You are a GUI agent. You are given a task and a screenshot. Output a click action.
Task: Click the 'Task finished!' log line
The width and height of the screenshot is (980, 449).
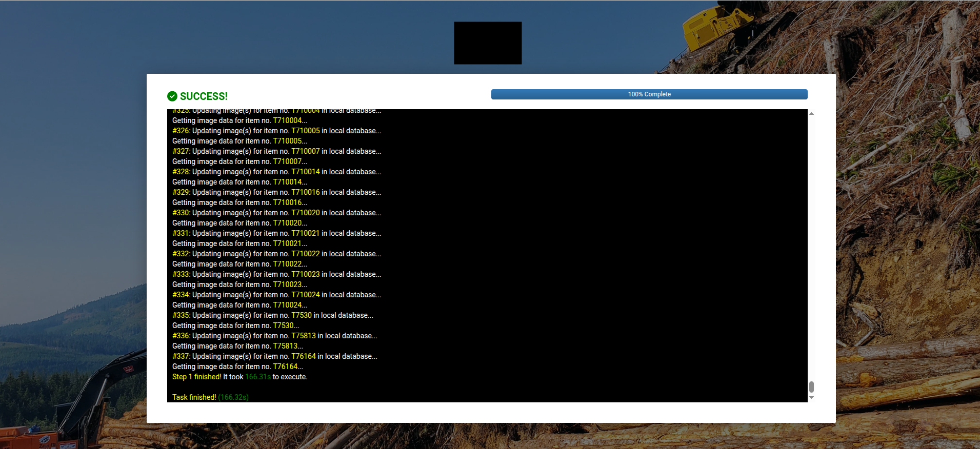click(210, 397)
